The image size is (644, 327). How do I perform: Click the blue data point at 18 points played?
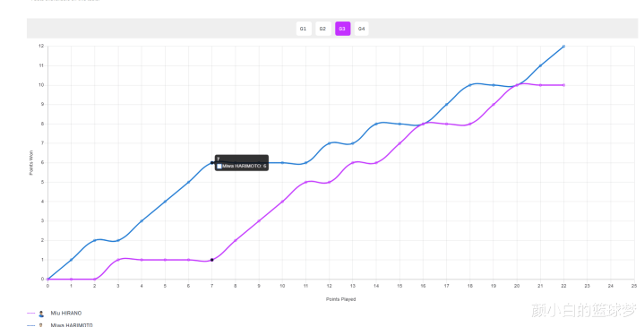click(470, 85)
